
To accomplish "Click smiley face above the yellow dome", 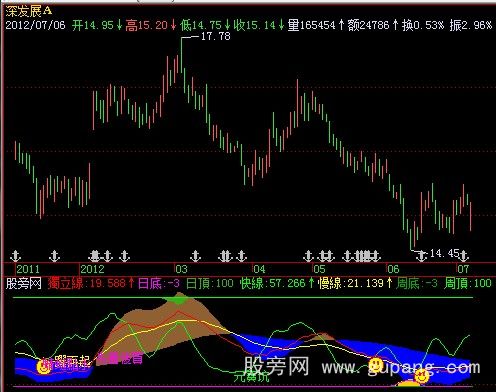I will pyautogui.click(x=422, y=376).
